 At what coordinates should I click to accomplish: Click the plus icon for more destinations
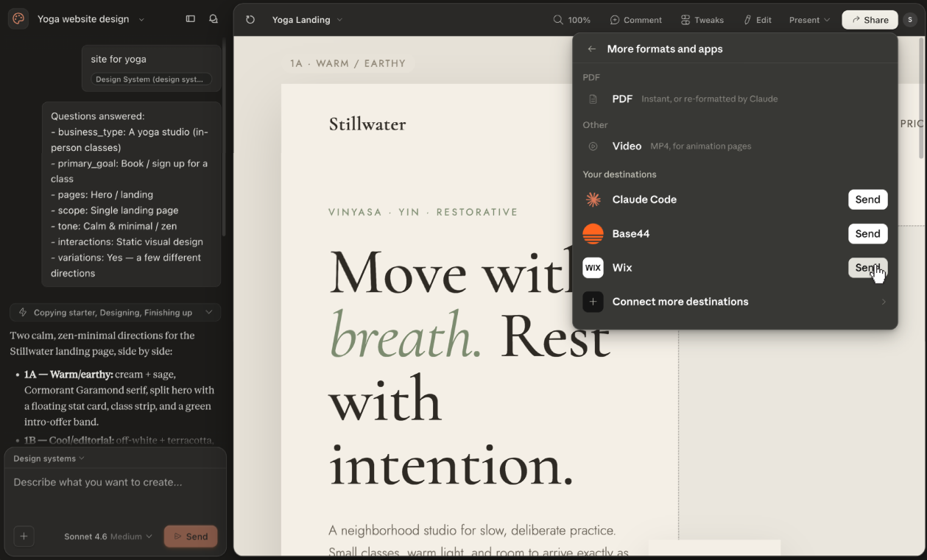(x=593, y=302)
